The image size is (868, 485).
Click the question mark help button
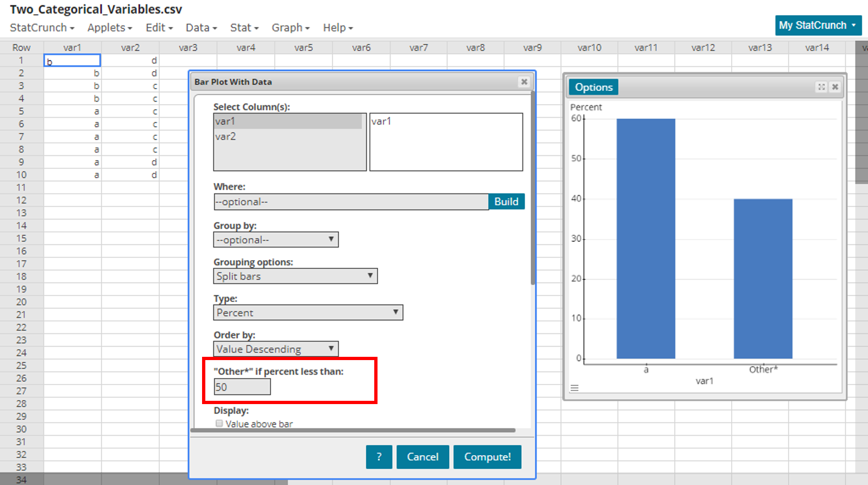(x=379, y=457)
